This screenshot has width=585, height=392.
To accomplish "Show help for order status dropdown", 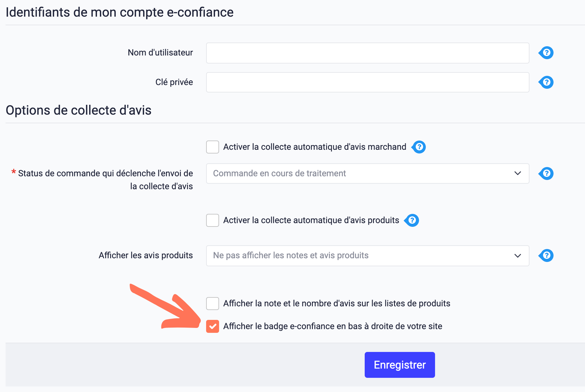I will (546, 174).
